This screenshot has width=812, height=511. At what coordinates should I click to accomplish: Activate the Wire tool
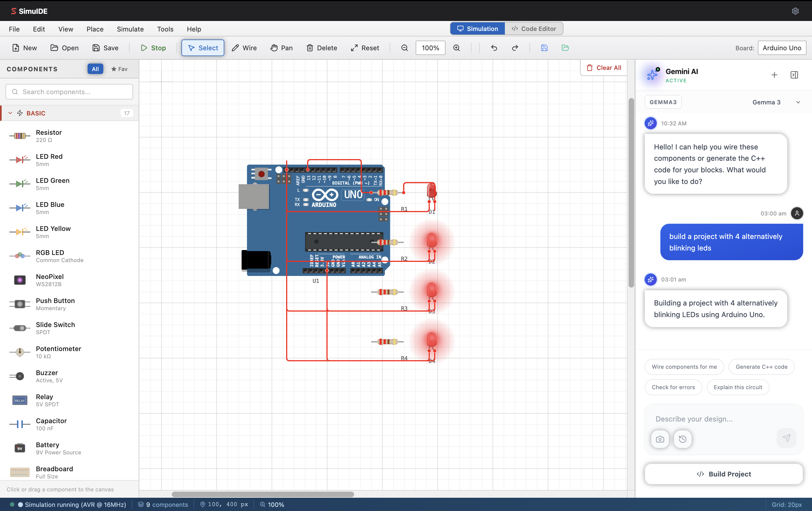point(244,48)
